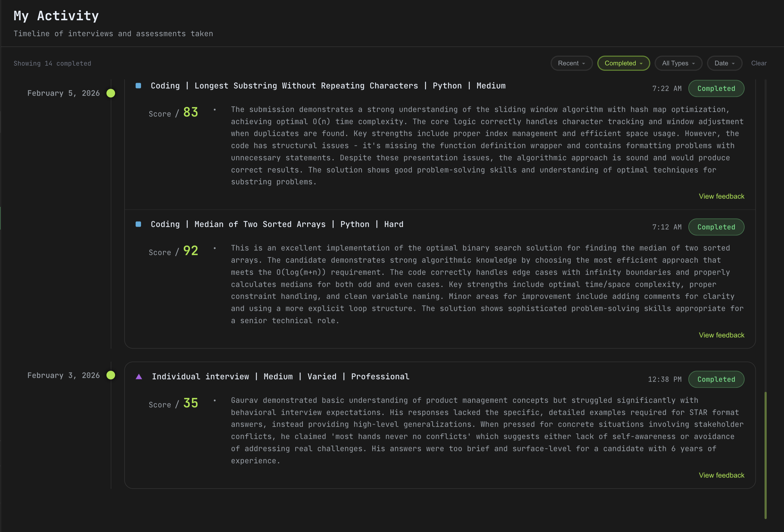
Task: Click the Completed badge on Longest Substring entry
Action: tap(716, 88)
